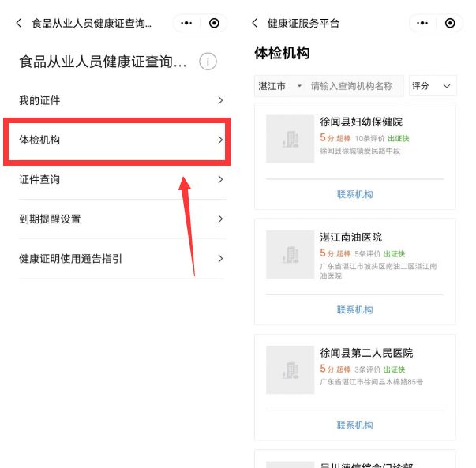Open the 体检机构 menu item
476x468 pixels.
point(118,140)
